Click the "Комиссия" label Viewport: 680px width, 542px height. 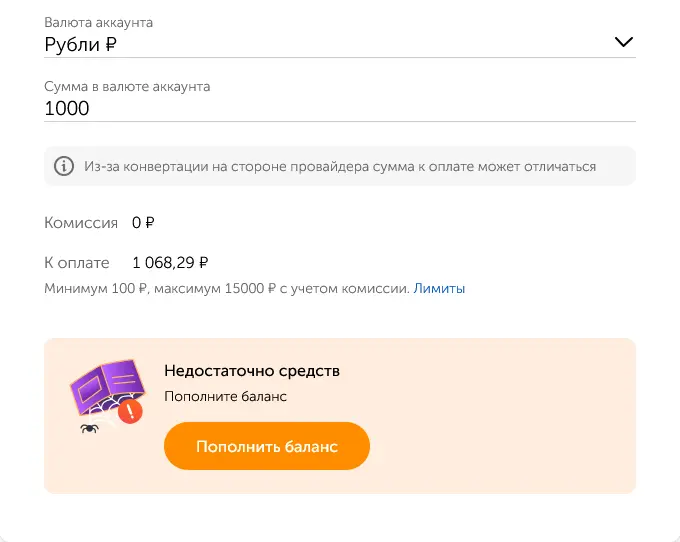(81, 223)
